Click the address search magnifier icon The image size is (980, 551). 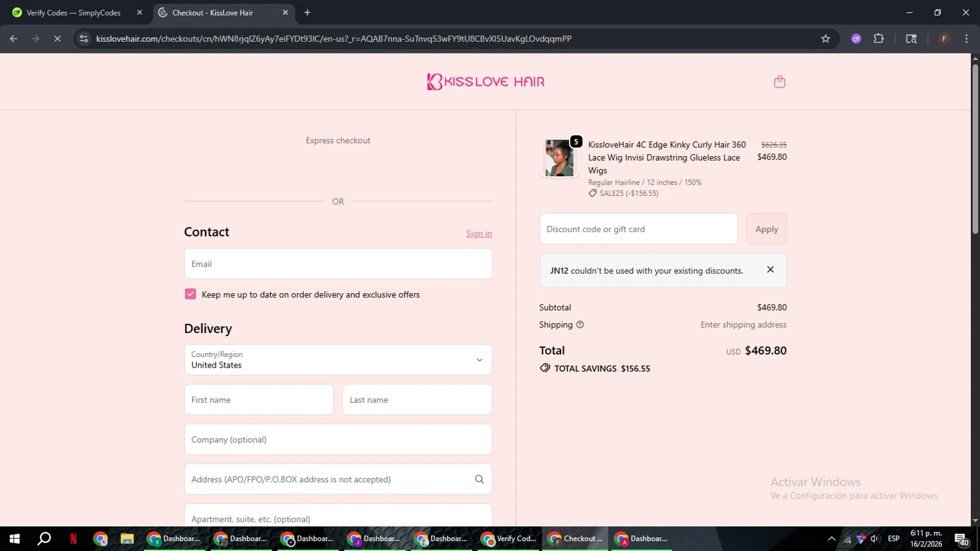480,479
